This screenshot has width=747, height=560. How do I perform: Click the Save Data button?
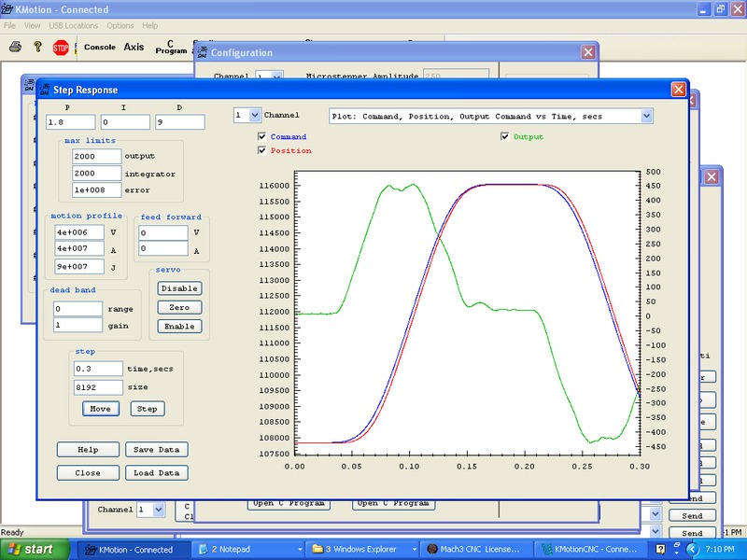tap(156, 450)
